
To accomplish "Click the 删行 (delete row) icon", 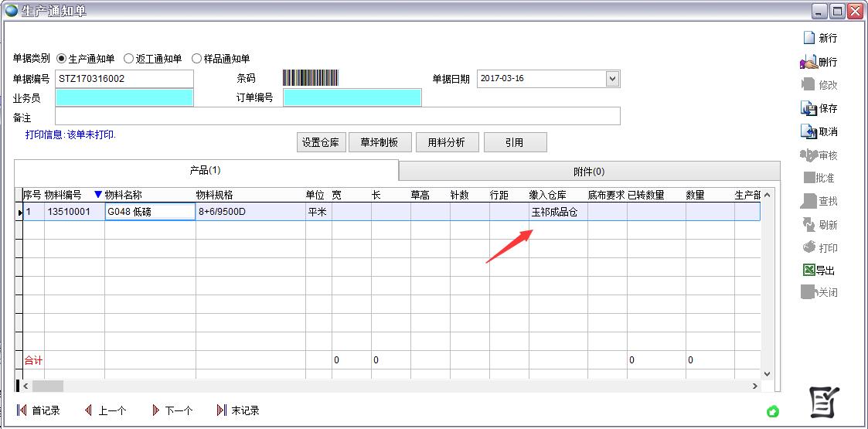I will (x=809, y=62).
